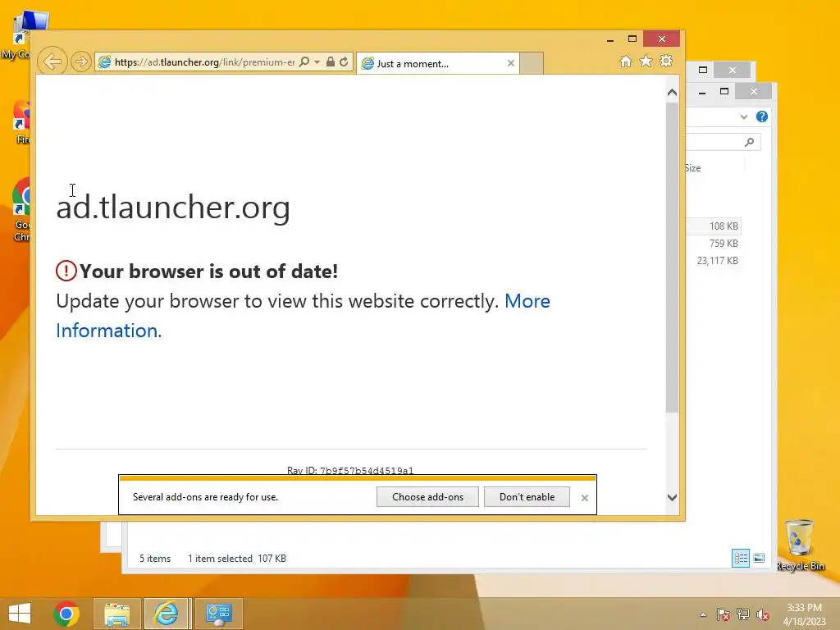Click the muted volume tray icon
This screenshot has height=630, width=840.
[x=763, y=614]
